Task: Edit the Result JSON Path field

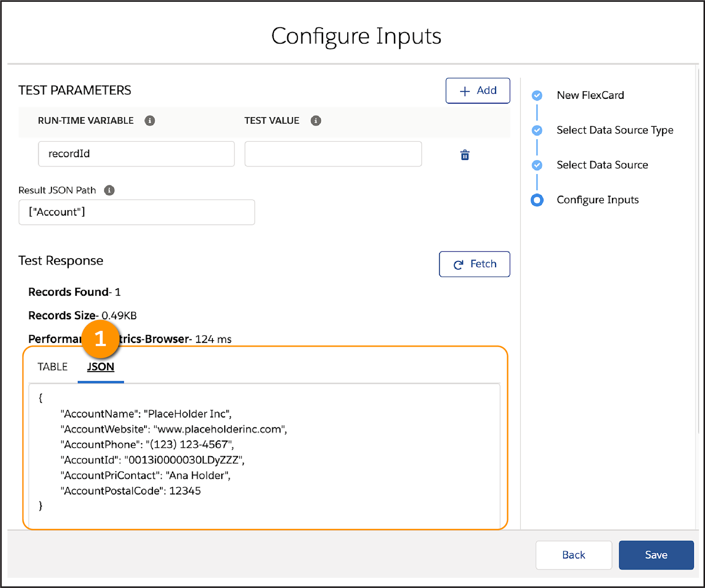Action: coord(137,212)
